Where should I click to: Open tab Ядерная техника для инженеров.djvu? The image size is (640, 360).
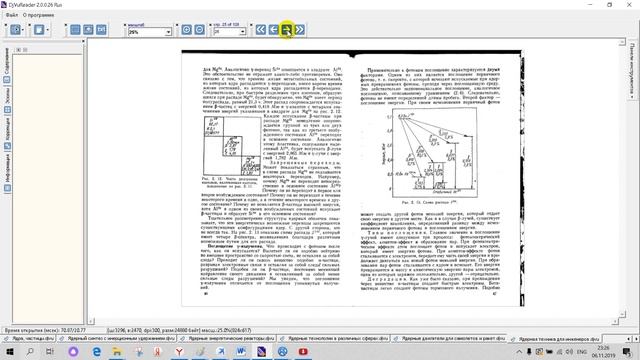pyautogui.click(x=555, y=339)
